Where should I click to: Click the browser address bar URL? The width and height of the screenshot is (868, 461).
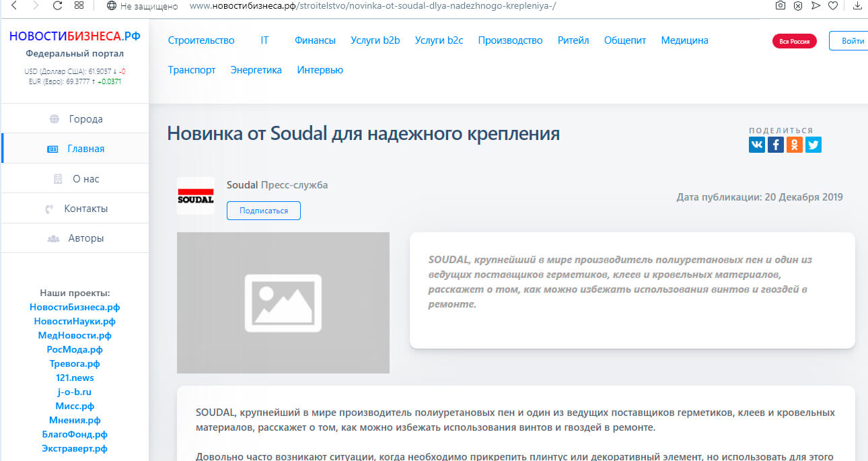click(373, 6)
